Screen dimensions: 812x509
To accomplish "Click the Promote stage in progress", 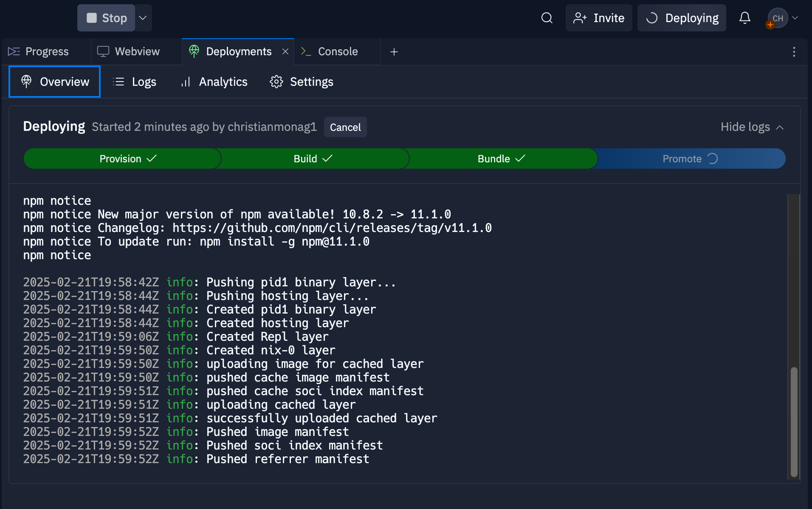I will [690, 158].
